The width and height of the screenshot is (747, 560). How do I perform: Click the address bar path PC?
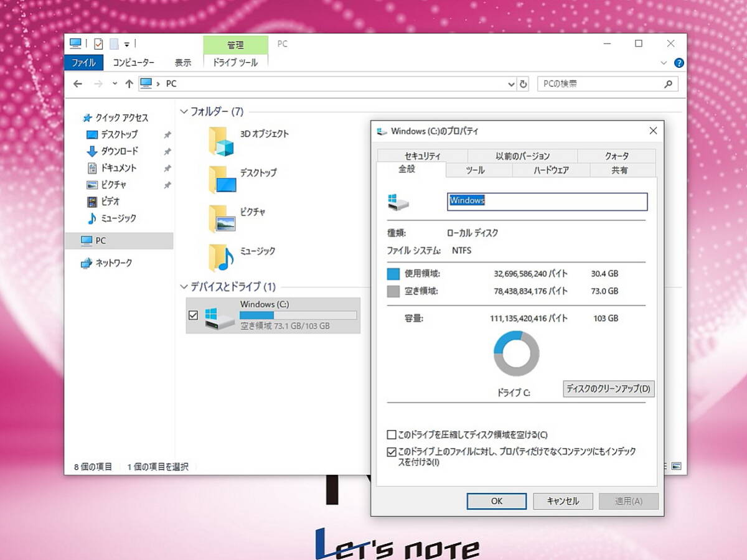[x=171, y=83]
